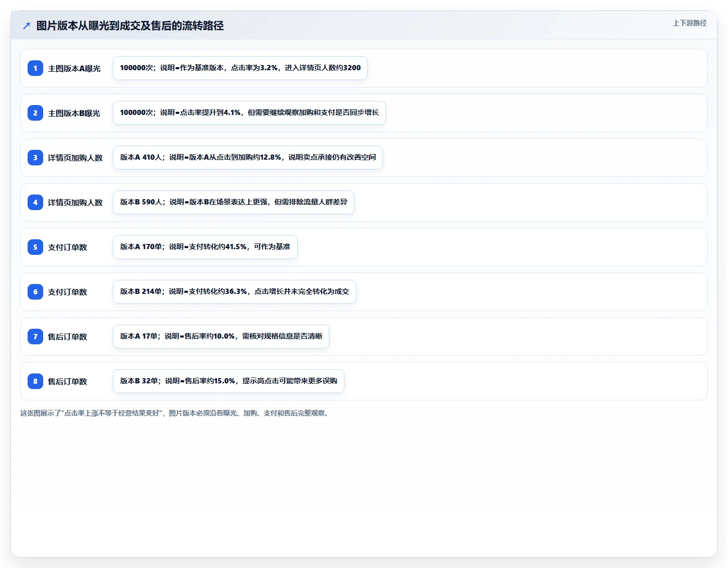Viewport: 728px width, 568px height.
Task: Click the 主图版本A曝光 step label
Action: tap(74, 69)
